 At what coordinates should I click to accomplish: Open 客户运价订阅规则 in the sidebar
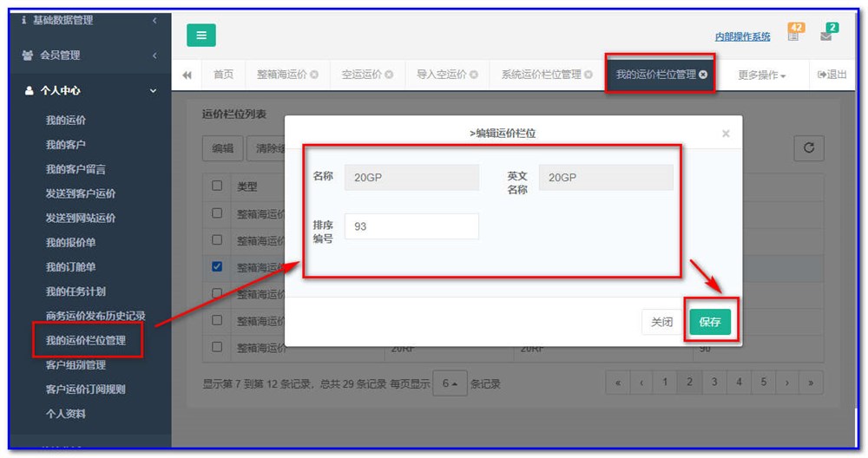point(86,389)
